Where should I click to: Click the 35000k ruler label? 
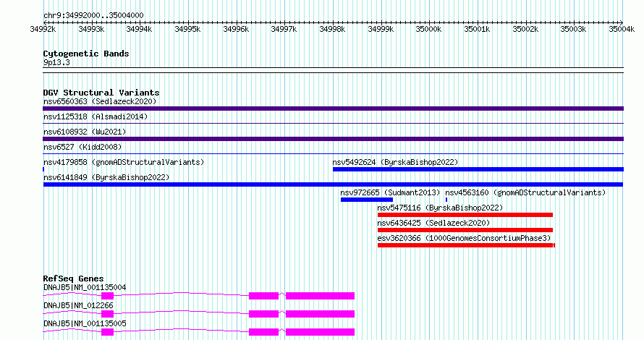429,29
